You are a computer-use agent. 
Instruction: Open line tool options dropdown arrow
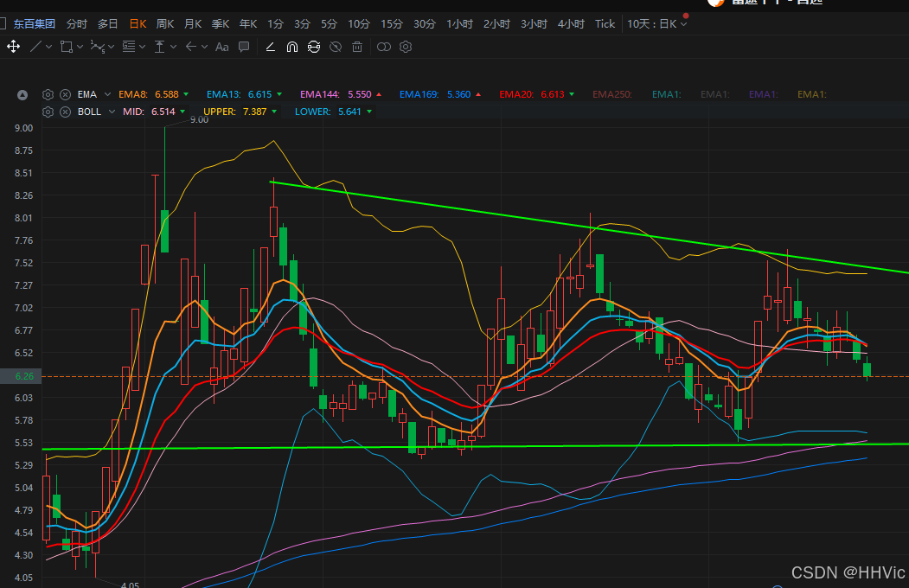[x=48, y=47]
